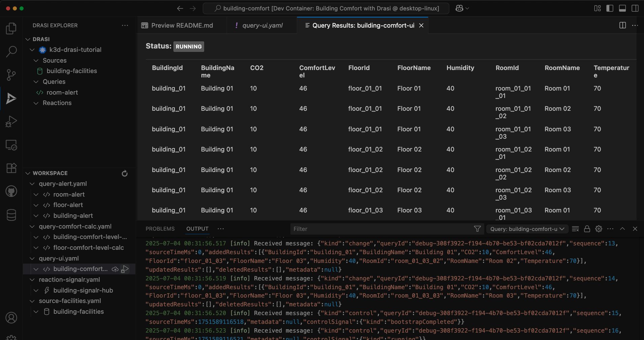Open the Run and Debug view

(x=11, y=121)
